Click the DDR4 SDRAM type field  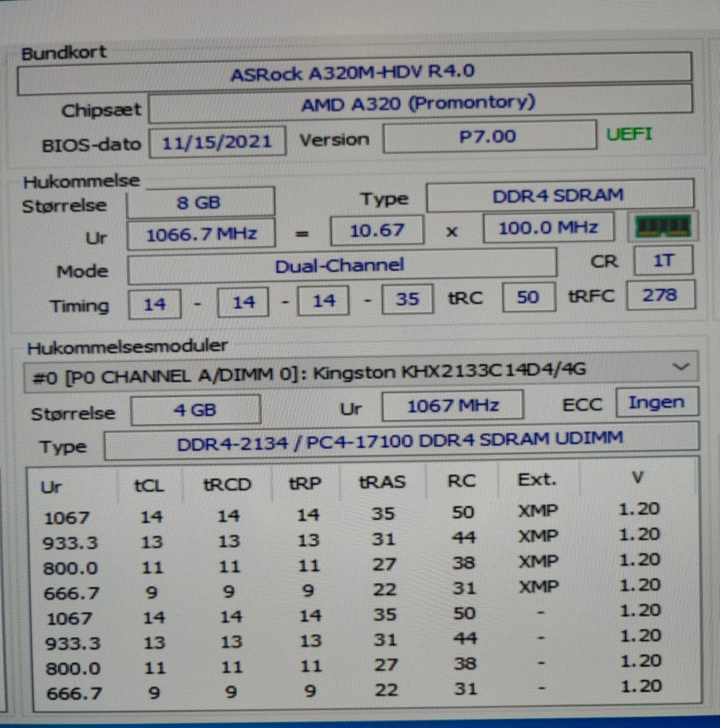click(x=559, y=196)
